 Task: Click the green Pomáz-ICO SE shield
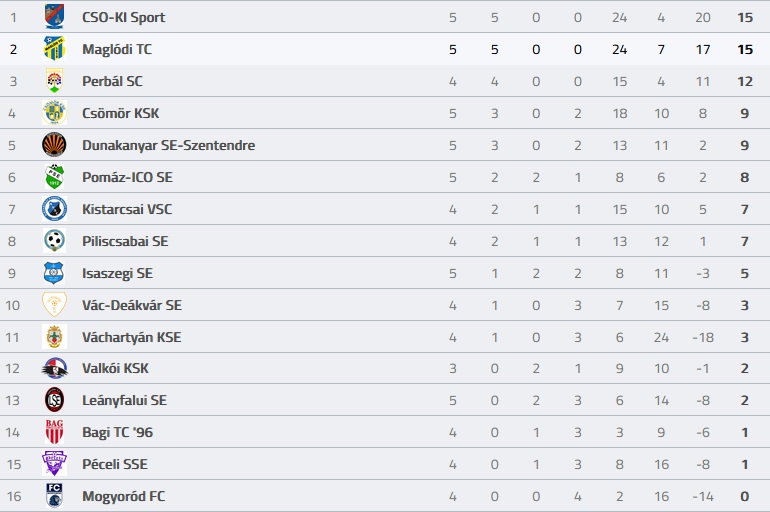click(54, 177)
